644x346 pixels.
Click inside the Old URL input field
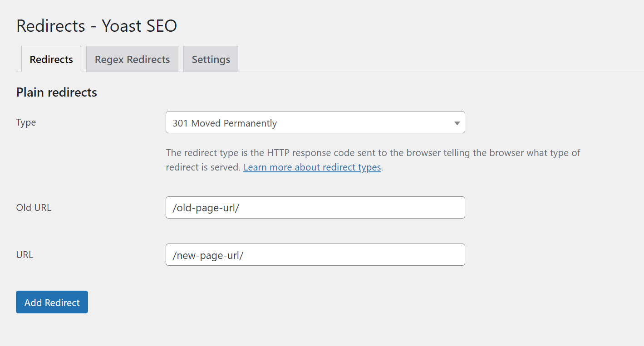315,207
